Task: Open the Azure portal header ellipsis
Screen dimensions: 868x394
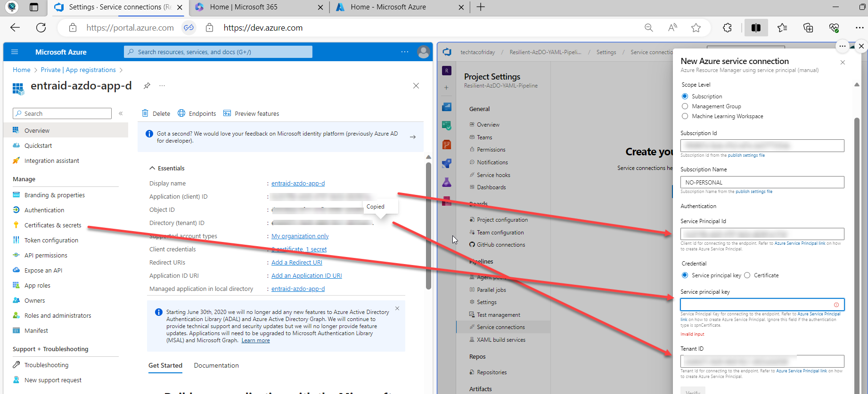Action: pyautogui.click(x=404, y=52)
